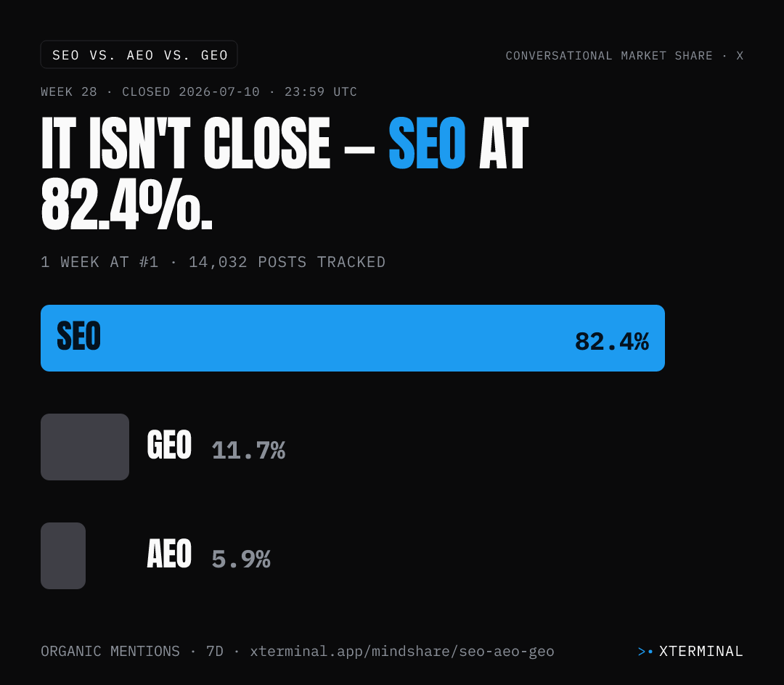Click the WEEK 28 closed date line
This screenshot has width=784, height=685.
coord(199,92)
